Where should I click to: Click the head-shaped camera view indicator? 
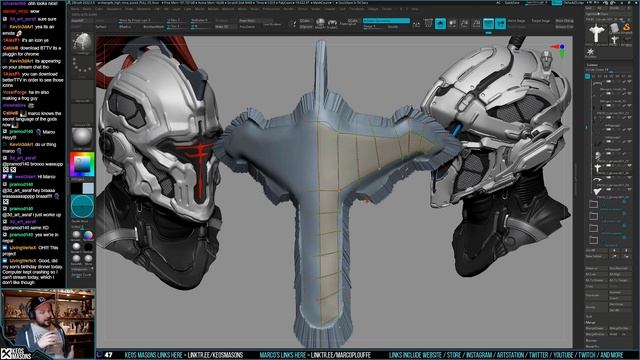coord(547,60)
